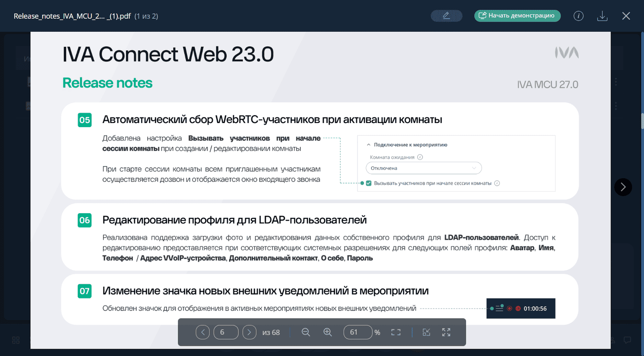Zoom in with the plus magnifier
644x356 pixels.
[328, 332]
